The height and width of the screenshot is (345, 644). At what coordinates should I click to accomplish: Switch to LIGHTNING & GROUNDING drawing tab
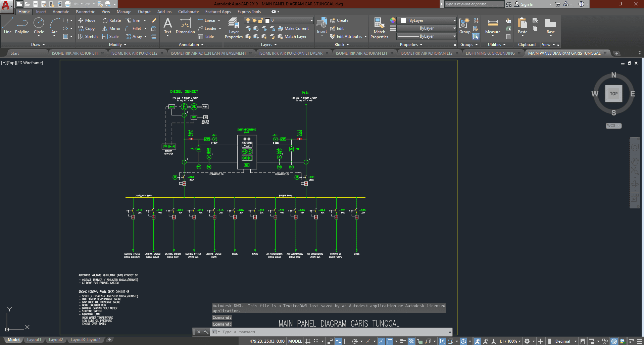(490, 53)
